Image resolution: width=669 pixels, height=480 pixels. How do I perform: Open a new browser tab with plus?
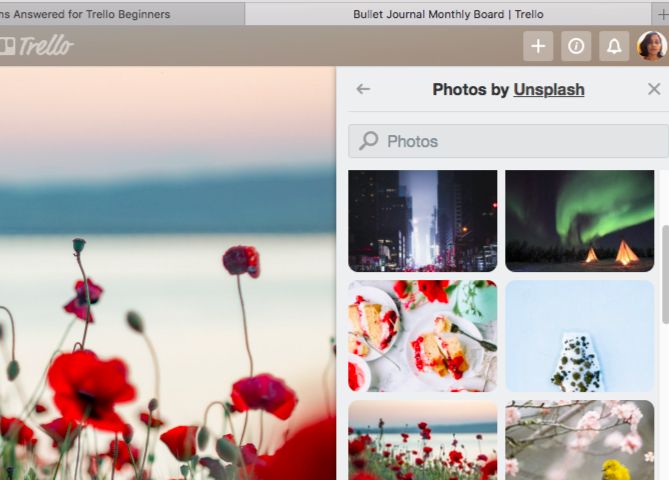(659, 14)
